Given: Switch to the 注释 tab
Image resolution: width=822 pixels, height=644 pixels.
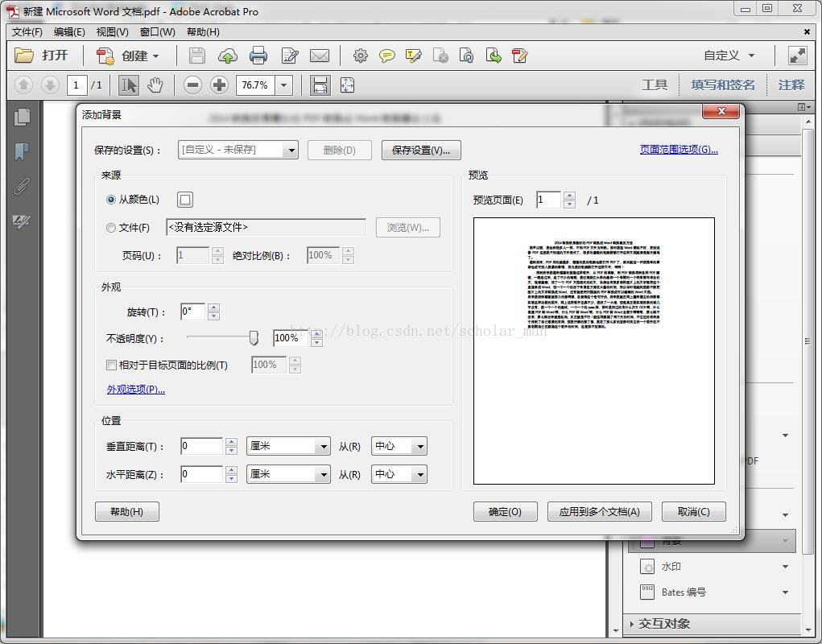Looking at the screenshot, I should 791,85.
